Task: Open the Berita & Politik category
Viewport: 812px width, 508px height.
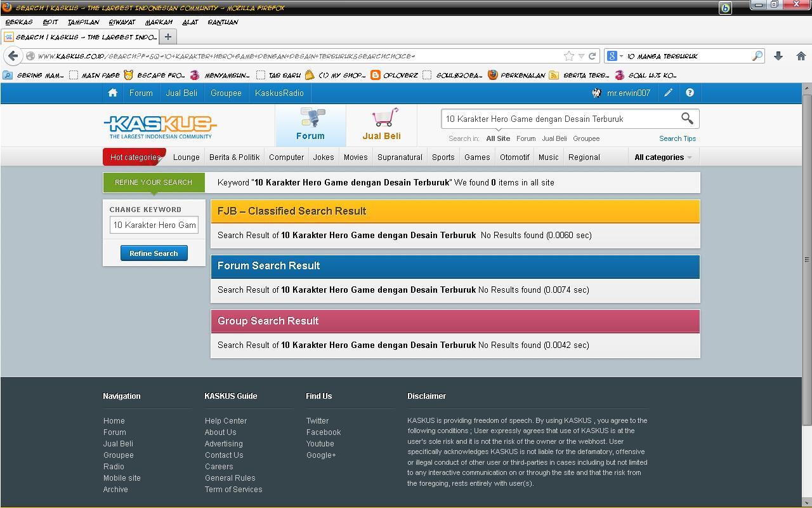Action: (234, 157)
